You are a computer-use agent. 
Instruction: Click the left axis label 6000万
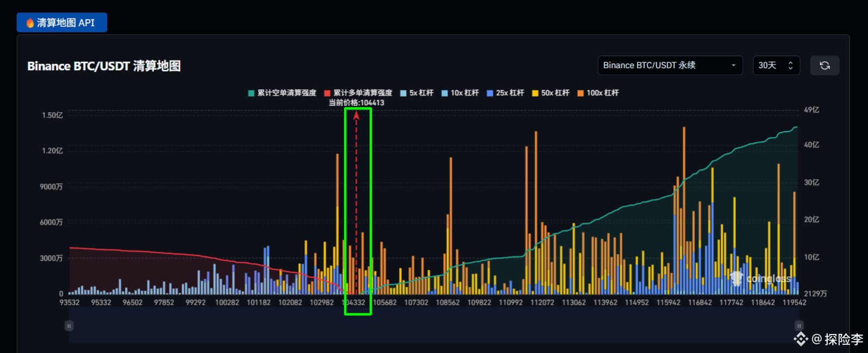[51, 222]
